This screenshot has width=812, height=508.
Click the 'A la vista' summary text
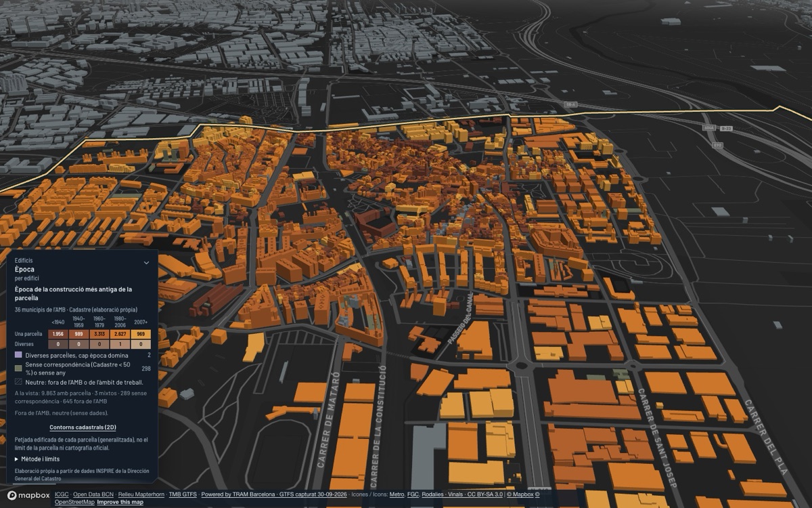pyautogui.click(x=80, y=397)
